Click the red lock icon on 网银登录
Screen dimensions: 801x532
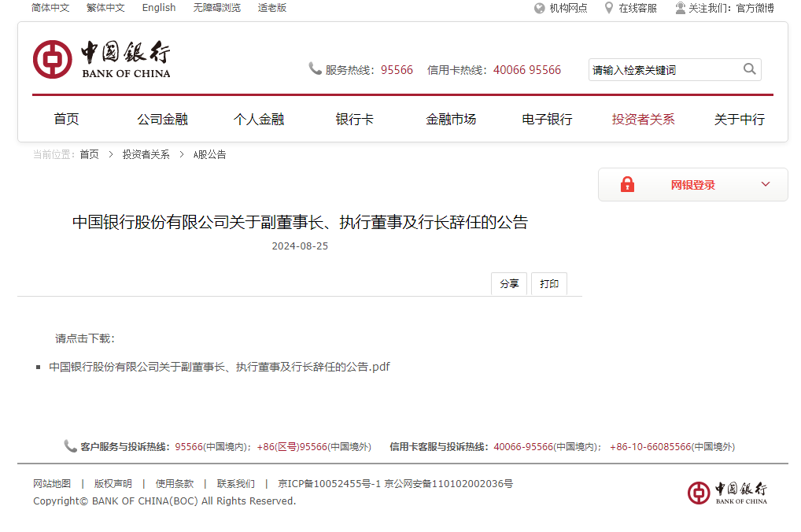tap(627, 183)
